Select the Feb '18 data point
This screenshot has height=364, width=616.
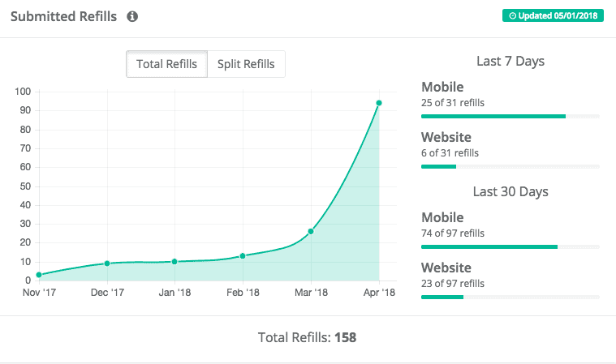tap(243, 255)
